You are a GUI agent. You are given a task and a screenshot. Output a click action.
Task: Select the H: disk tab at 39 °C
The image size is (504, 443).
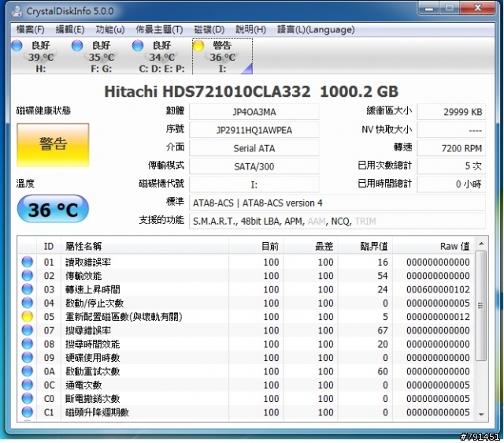coord(41,56)
